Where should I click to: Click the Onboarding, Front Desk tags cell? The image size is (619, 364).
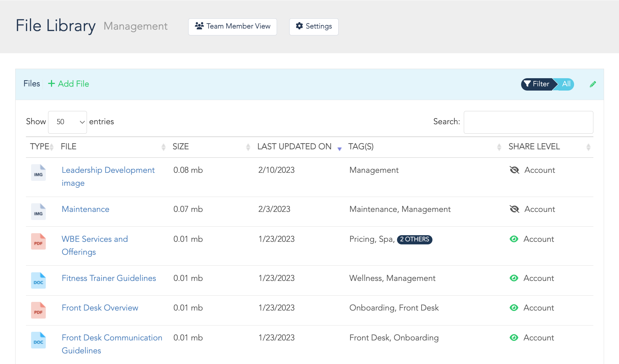point(394,308)
